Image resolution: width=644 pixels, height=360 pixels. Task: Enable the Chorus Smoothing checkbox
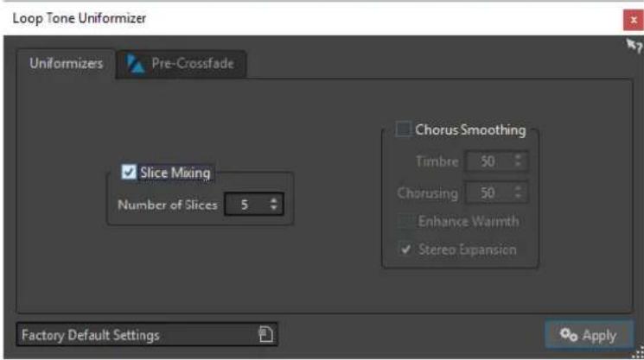point(403,129)
